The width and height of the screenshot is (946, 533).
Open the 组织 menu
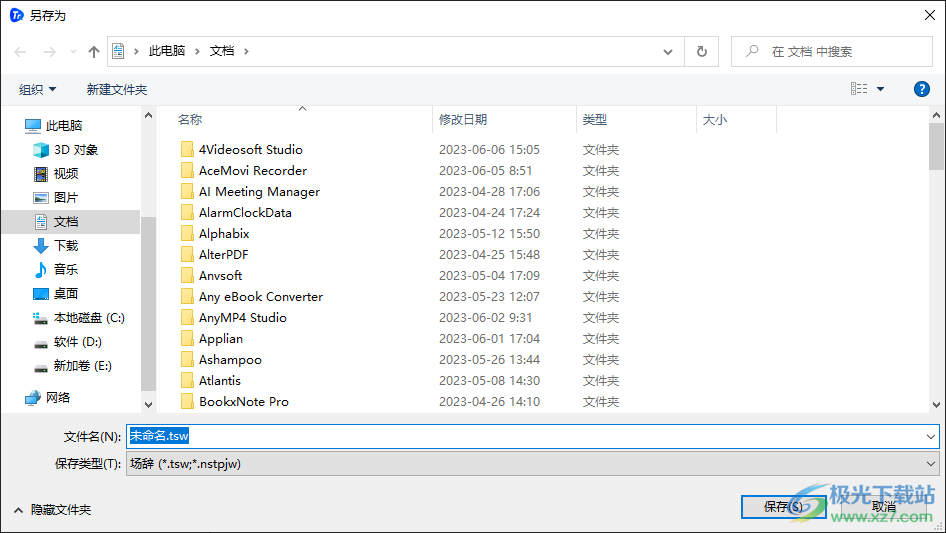click(37, 89)
